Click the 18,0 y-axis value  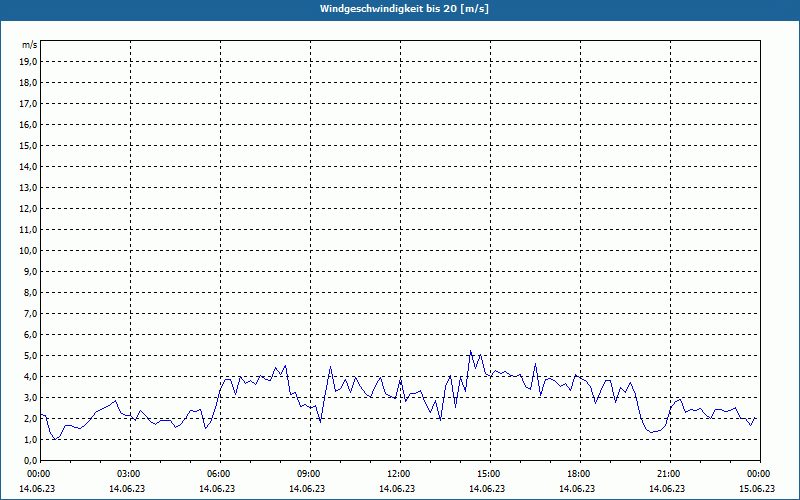(28, 83)
